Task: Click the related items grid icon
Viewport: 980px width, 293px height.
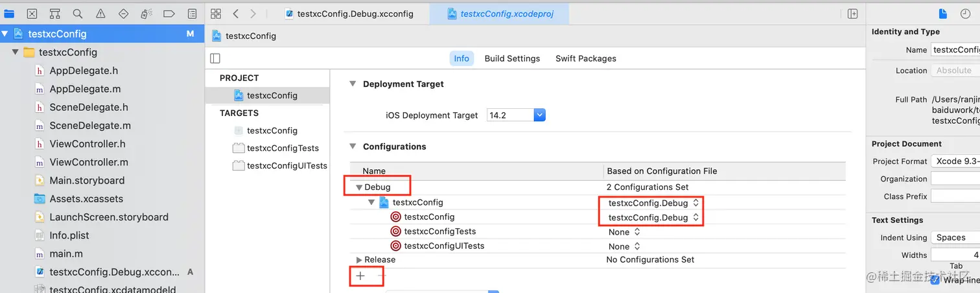Action: point(216,14)
